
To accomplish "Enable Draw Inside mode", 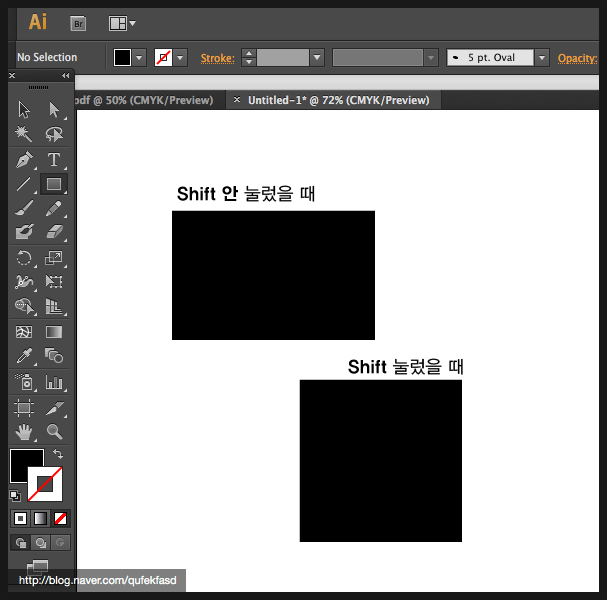I will point(60,543).
